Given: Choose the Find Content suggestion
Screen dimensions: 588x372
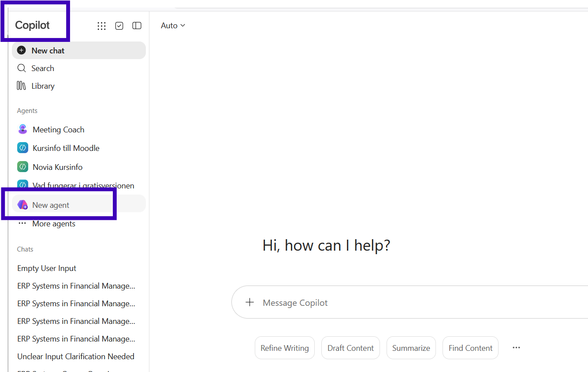Looking at the screenshot, I should (470, 348).
